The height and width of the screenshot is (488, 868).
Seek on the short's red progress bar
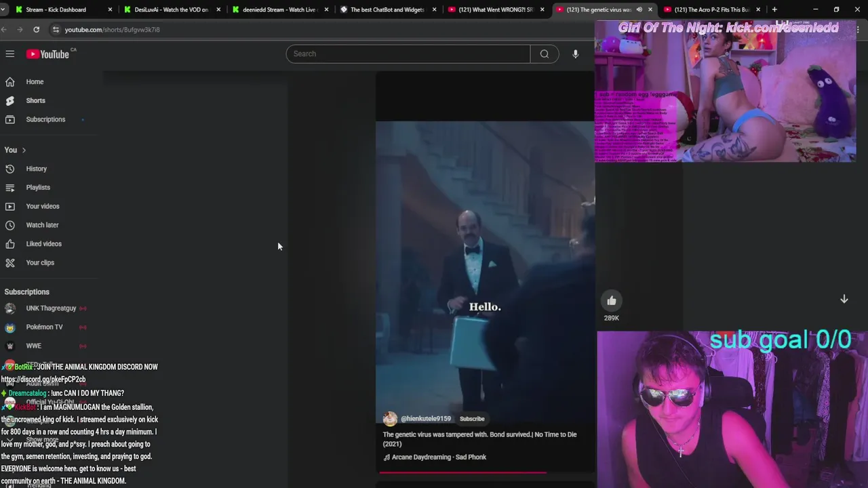coord(486,472)
